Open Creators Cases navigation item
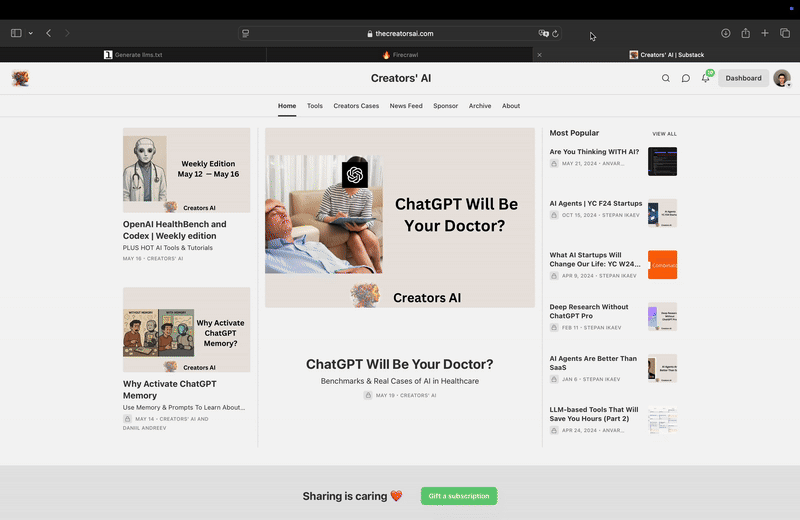 [356, 106]
